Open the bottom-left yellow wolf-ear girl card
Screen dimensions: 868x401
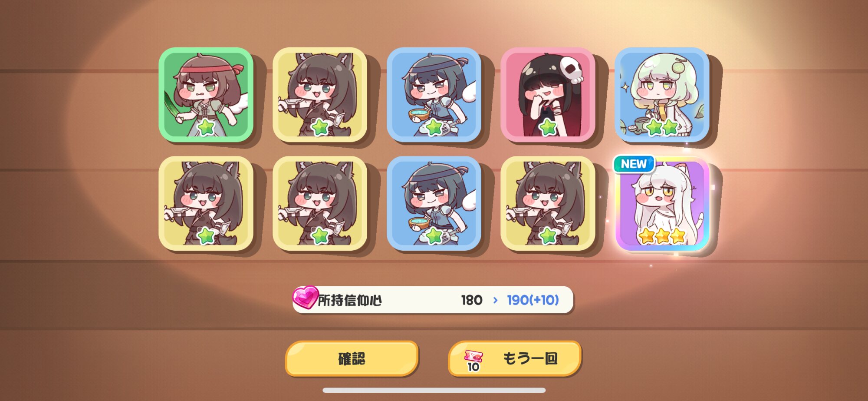point(206,203)
